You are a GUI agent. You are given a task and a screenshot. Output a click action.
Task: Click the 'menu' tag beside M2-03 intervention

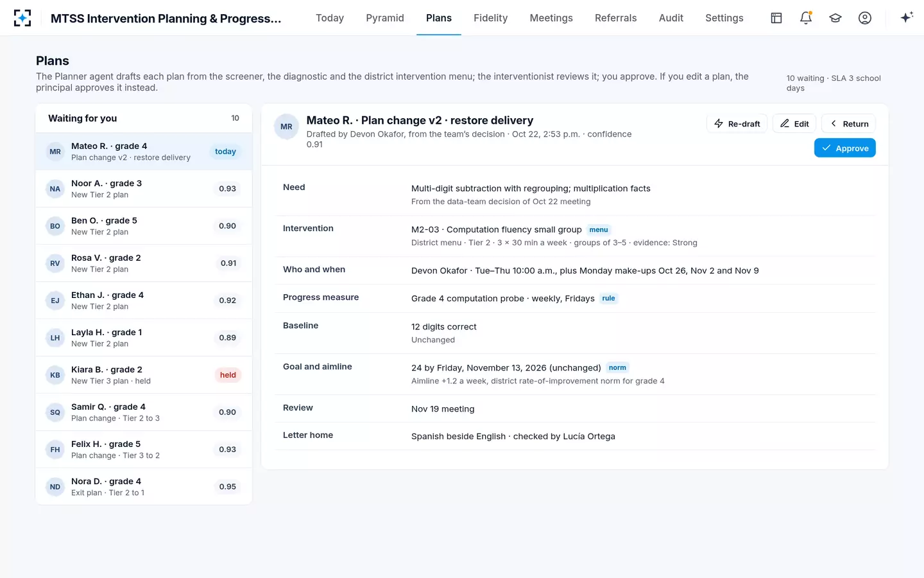click(599, 230)
